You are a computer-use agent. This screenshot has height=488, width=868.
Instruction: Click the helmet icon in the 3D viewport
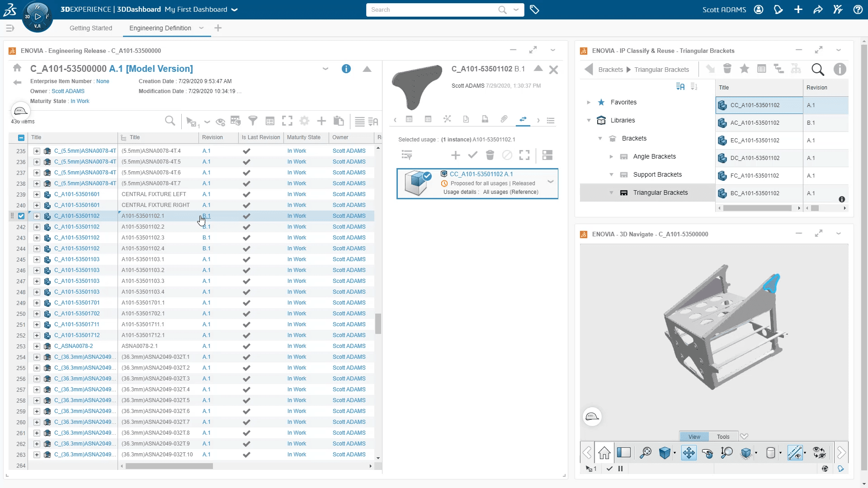[x=592, y=417]
